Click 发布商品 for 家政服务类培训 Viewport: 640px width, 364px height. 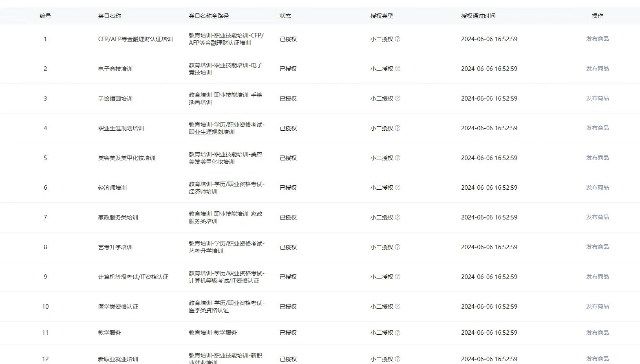pyautogui.click(x=597, y=217)
